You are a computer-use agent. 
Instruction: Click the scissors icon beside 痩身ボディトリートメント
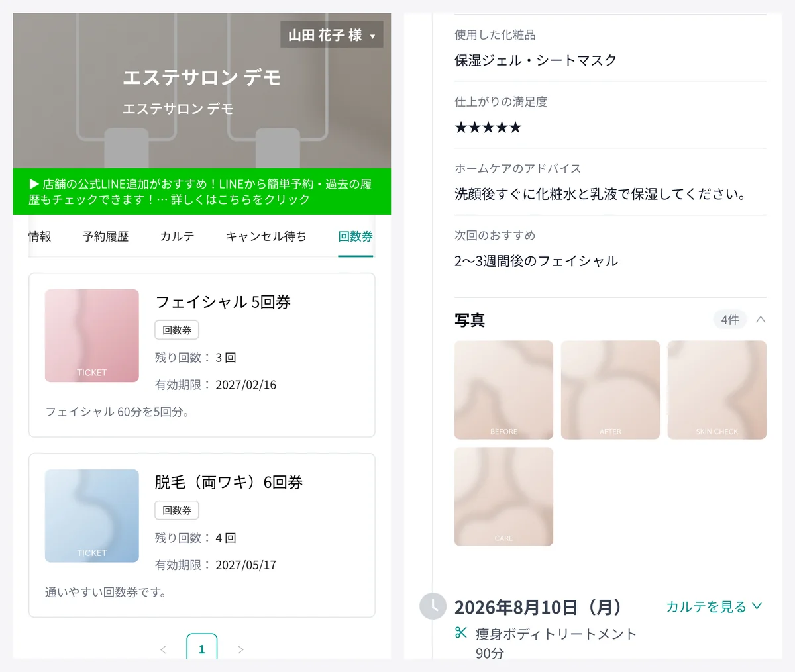click(461, 633)
